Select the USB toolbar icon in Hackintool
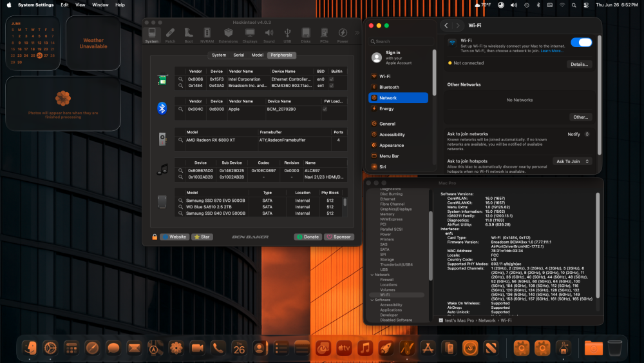The image size is (644, 363). click(287, 35)
